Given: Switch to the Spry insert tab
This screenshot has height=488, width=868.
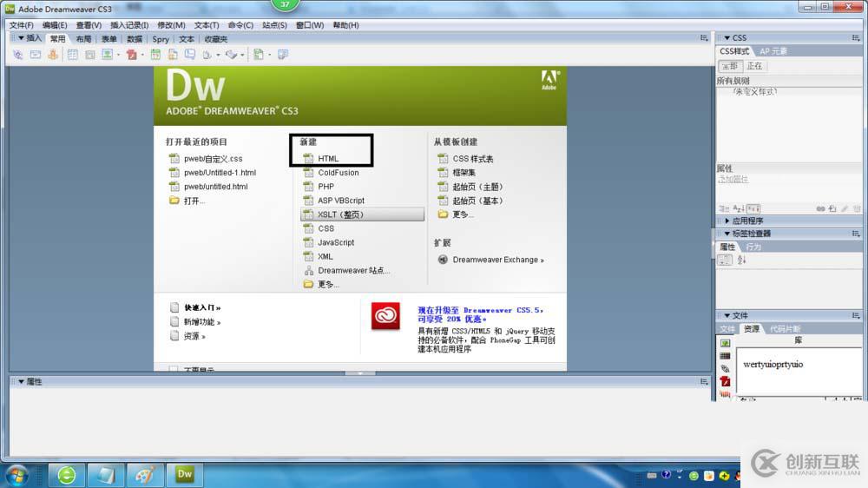Looking at the screenshot, I should click(161, 39).
